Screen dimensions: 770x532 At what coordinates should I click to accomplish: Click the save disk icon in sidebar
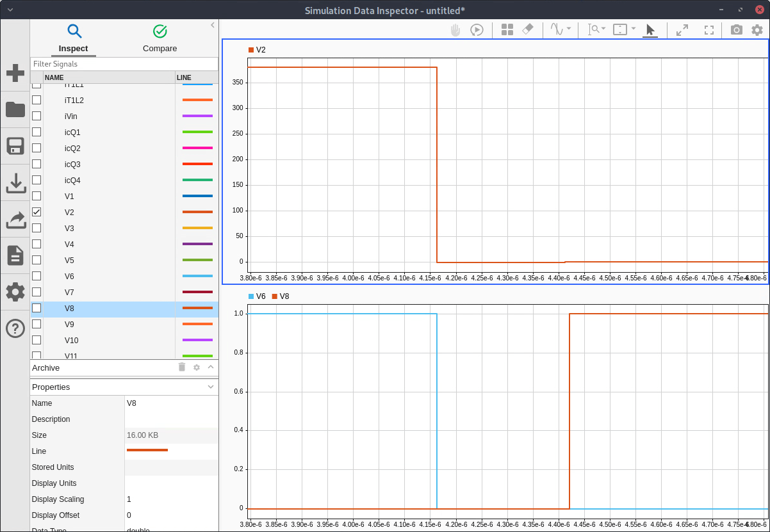click(15, 146)
